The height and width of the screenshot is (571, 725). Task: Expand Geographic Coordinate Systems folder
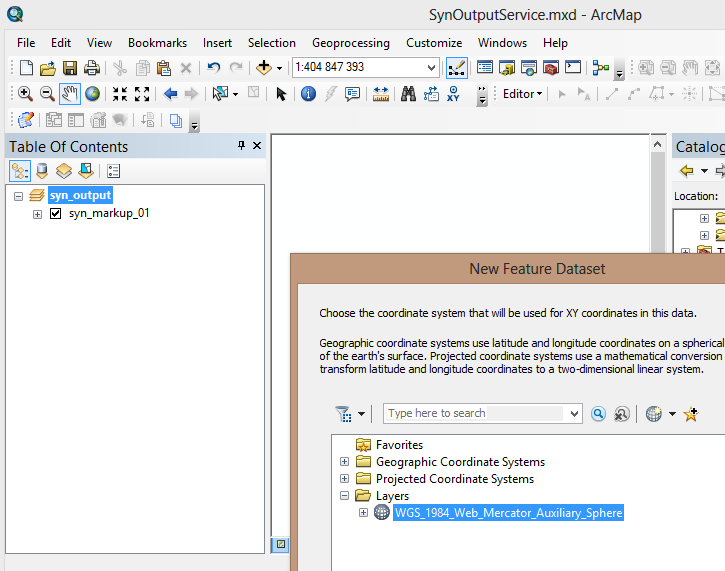pyautogui.click(x=345, y=462)
